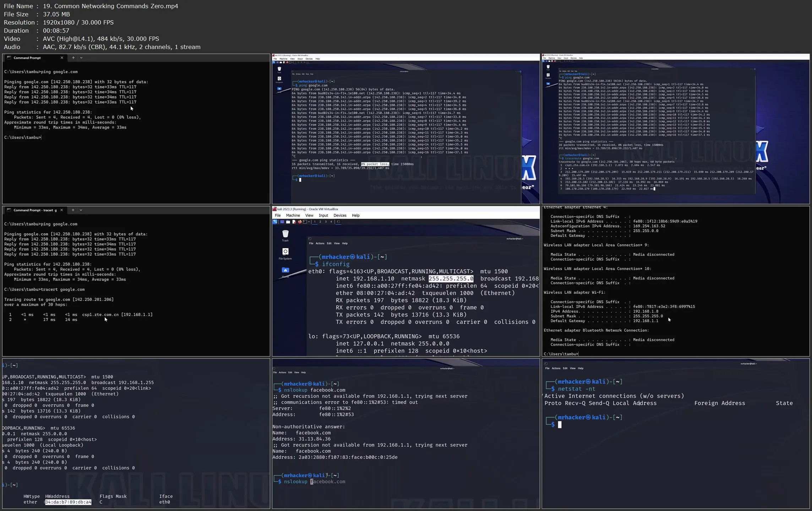Select the first frame's Command Prompt tab

pos(35,58)
